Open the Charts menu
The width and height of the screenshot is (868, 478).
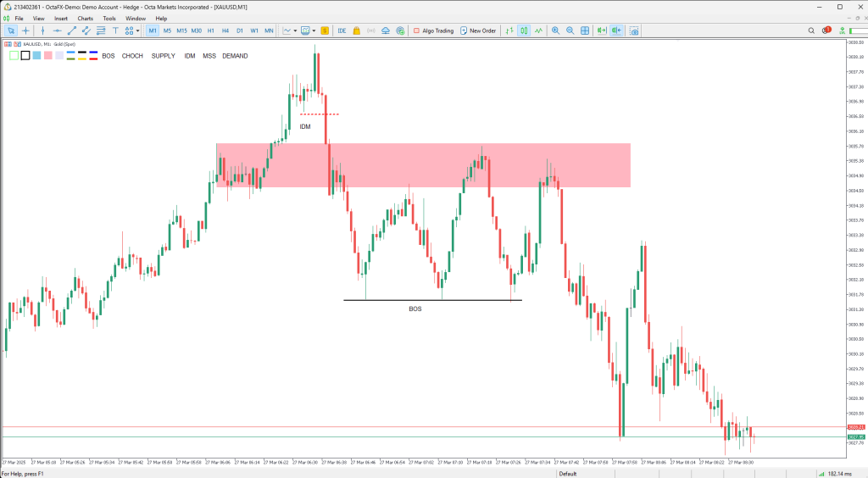coord(86,18)
